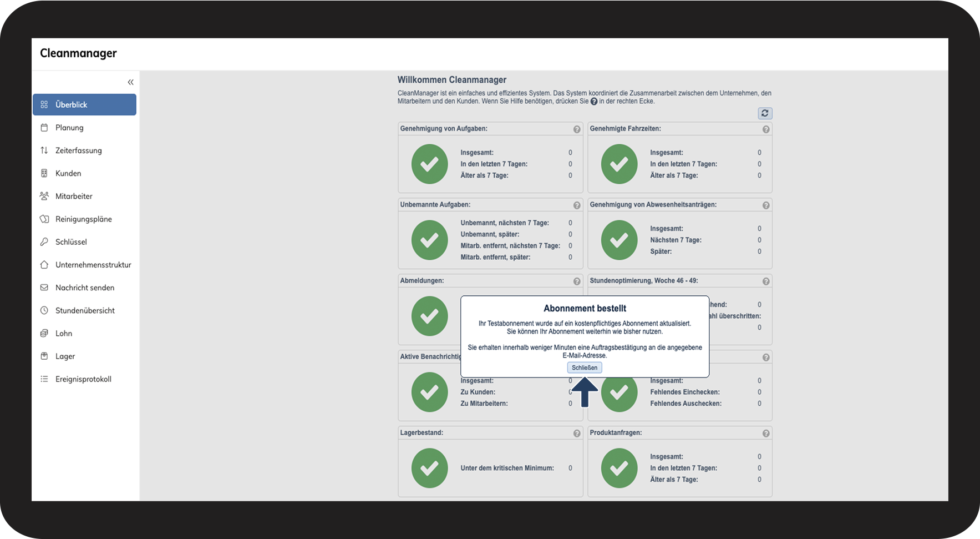This screenshot has width=980, height=539.
Task: Select Reinigungspläne in the sidebar
Action: (x=84, y=219)
